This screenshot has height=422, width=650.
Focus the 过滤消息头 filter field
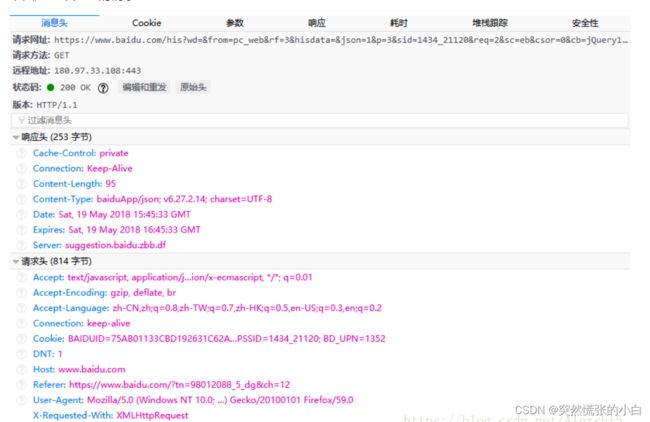coord(320,121)
